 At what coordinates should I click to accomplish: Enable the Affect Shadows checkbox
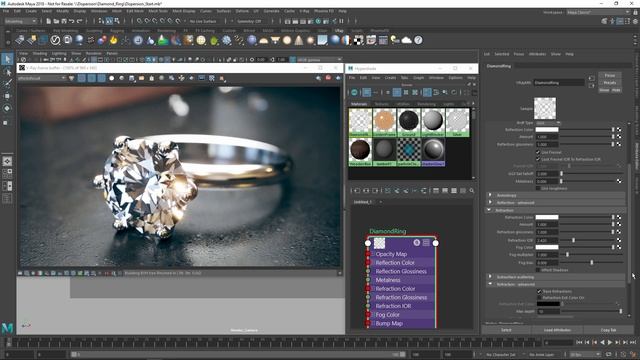click(538, 270)
